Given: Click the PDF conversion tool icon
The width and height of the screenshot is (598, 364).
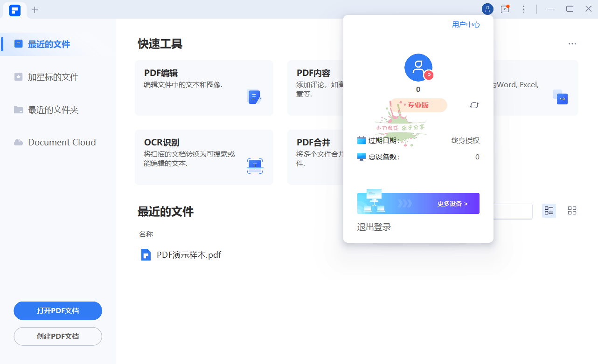Looking at the screenshot, I should [x=560, y=97].
